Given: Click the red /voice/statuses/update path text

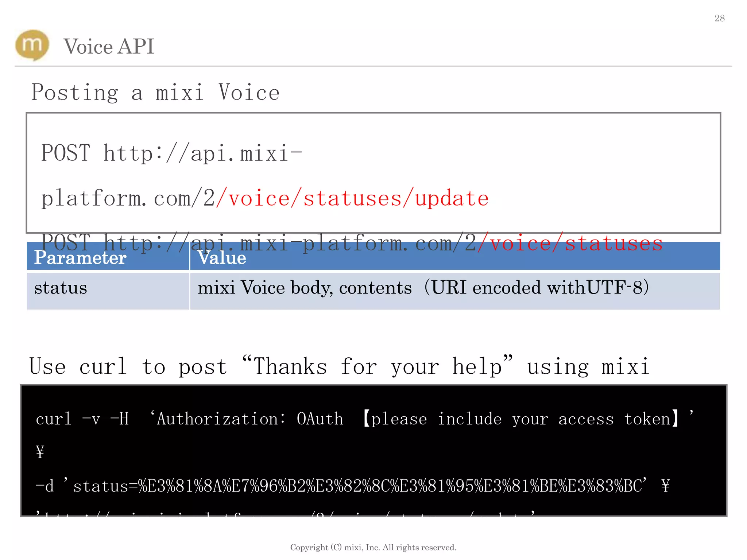Looking at the screenshot, I should (352, 199).
